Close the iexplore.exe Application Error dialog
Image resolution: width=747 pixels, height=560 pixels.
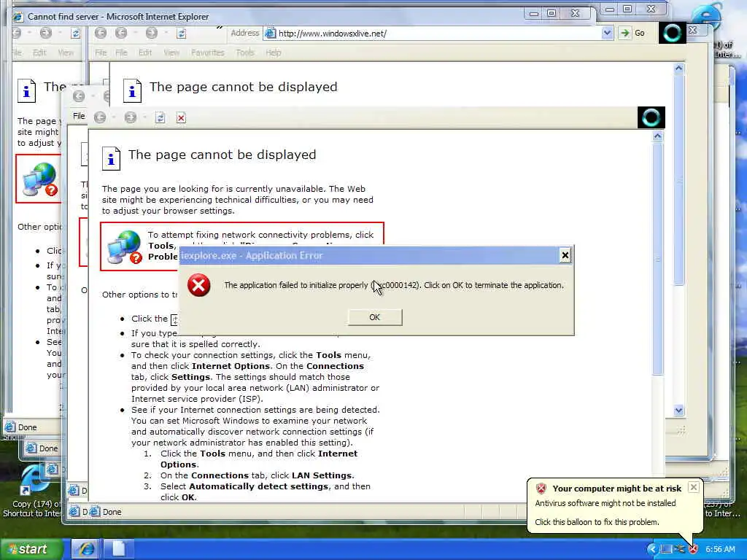[x=565, y=255]
